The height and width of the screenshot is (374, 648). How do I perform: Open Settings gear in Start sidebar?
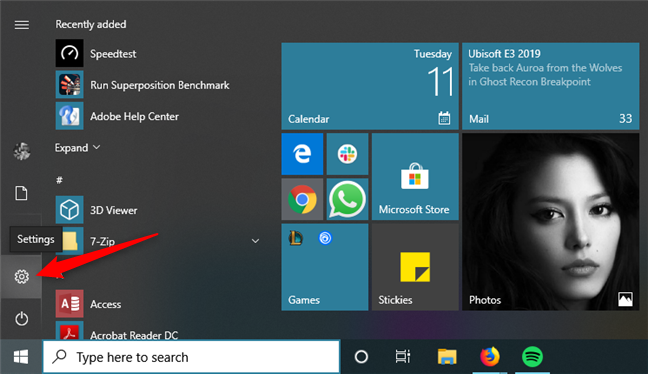pos(21,276)
